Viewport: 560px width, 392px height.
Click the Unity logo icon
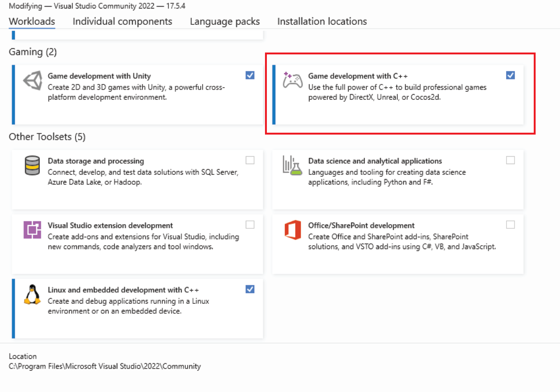click(x=32, y=81)
